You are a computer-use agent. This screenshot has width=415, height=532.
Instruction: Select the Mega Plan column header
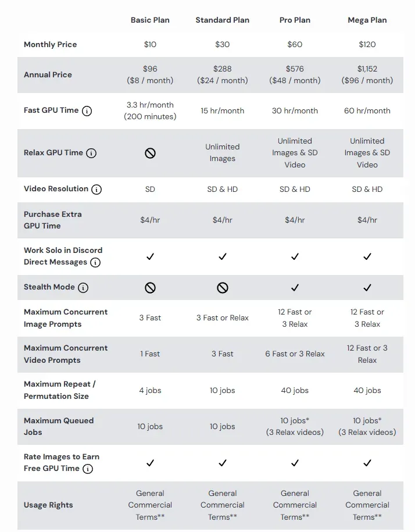tap(367, 20)
